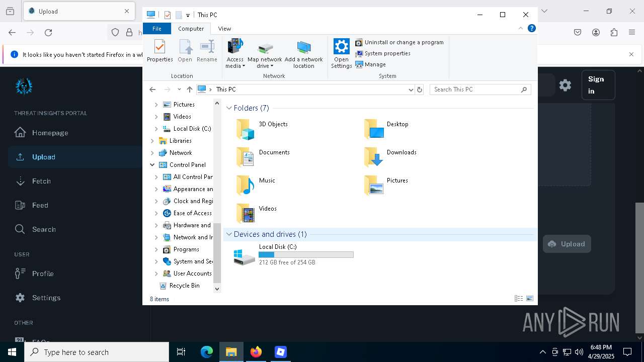Collapse the Devices and drives group

tap(229, 234)
